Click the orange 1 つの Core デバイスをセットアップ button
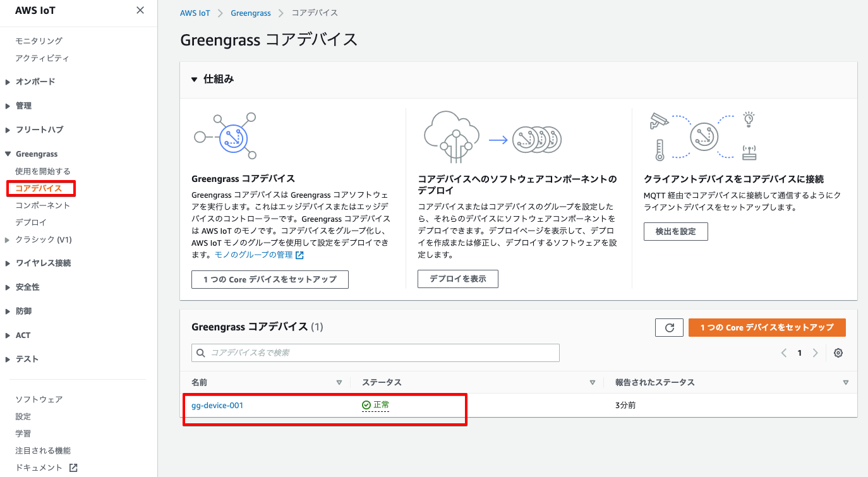This screenshot has width=868, height=477. click(x=767, y=327)
